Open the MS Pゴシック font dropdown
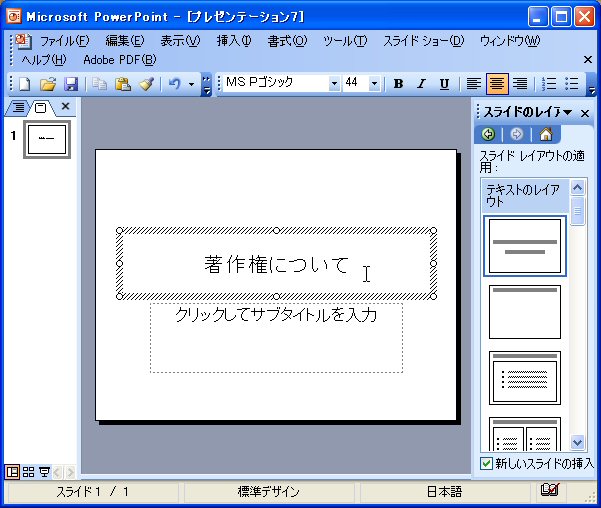The height and width of the screenshot is (508, 601). click(334, 83)
